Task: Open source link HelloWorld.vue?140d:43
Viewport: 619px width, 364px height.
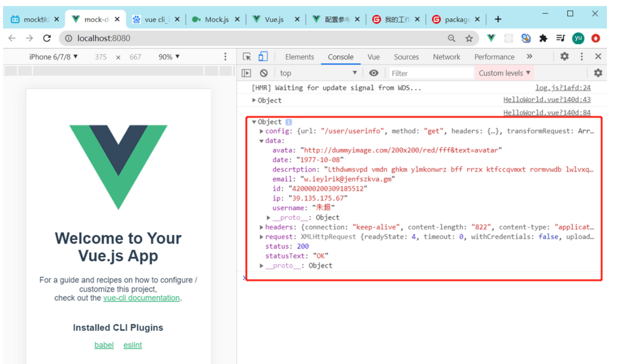Action: (x=547, y=100)
